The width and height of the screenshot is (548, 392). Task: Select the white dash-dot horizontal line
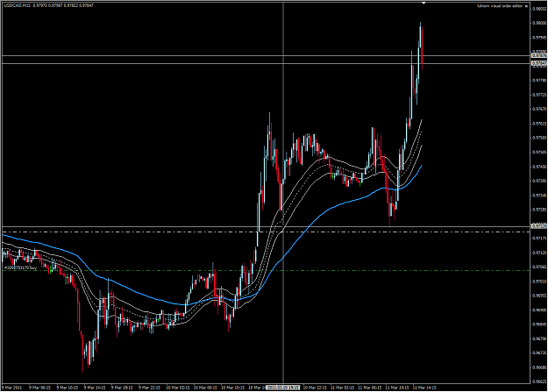tap(266, 232)
